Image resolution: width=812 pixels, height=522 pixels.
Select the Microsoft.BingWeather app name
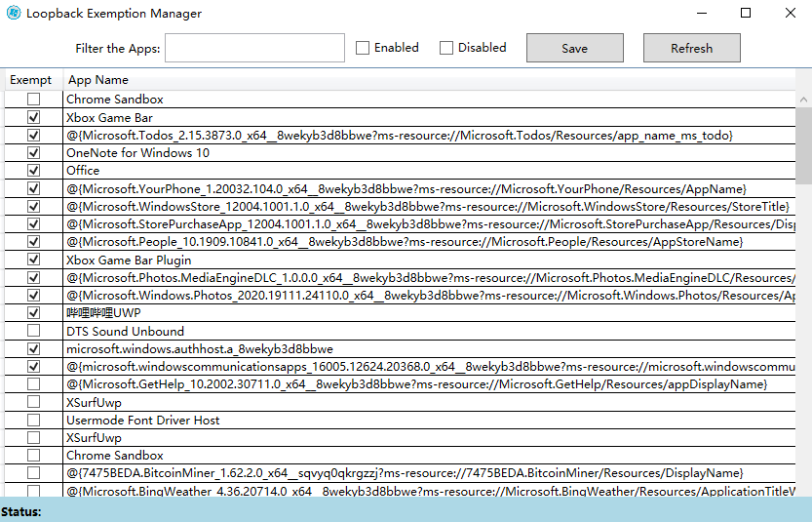coord(431,491)
